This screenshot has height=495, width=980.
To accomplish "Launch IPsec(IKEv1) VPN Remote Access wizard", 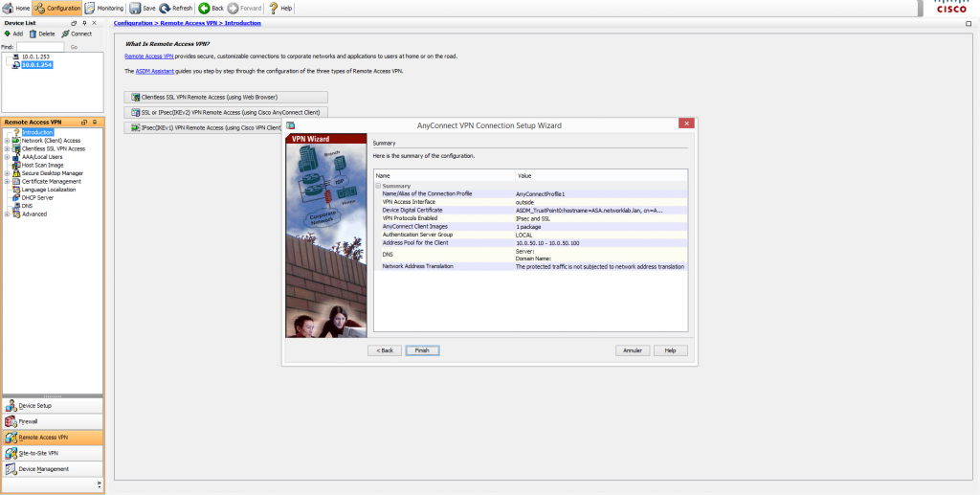I will click(203, 127).
